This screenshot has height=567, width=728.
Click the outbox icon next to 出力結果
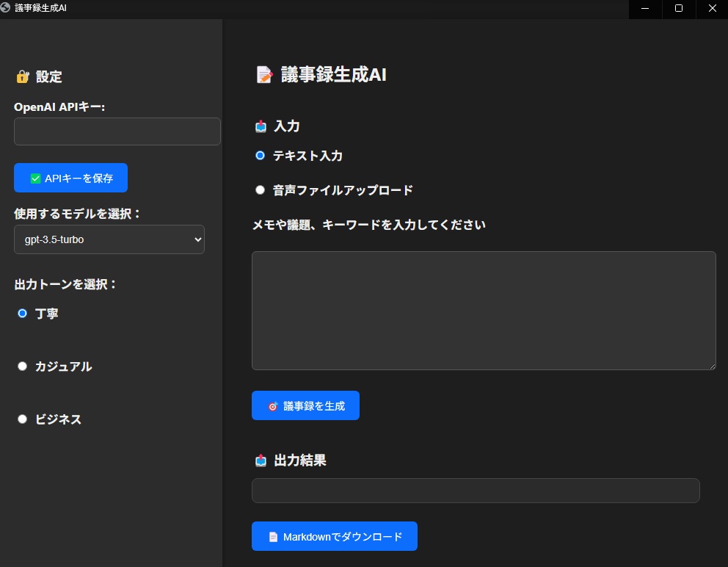click(261, 461)
